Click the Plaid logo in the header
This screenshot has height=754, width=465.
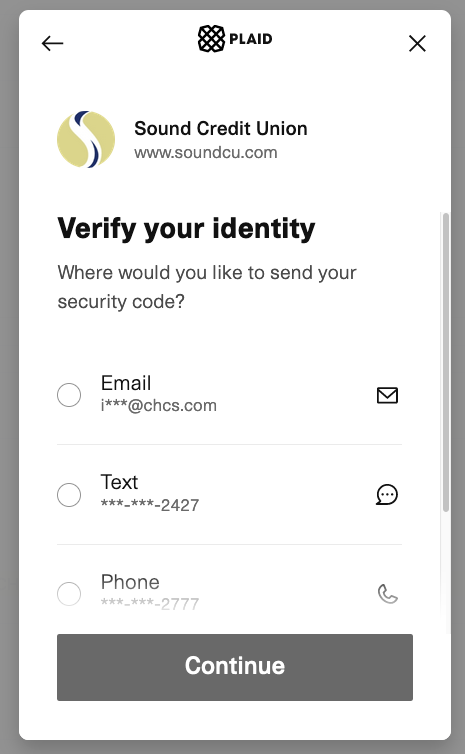point(235,38)
